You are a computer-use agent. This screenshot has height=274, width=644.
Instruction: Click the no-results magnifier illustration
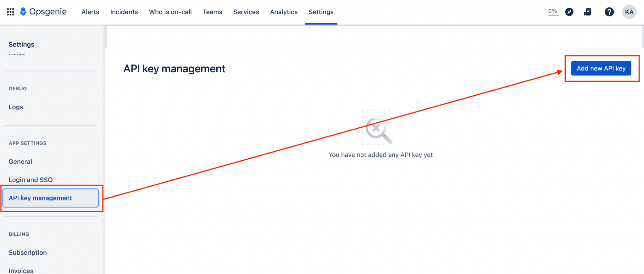377,128
